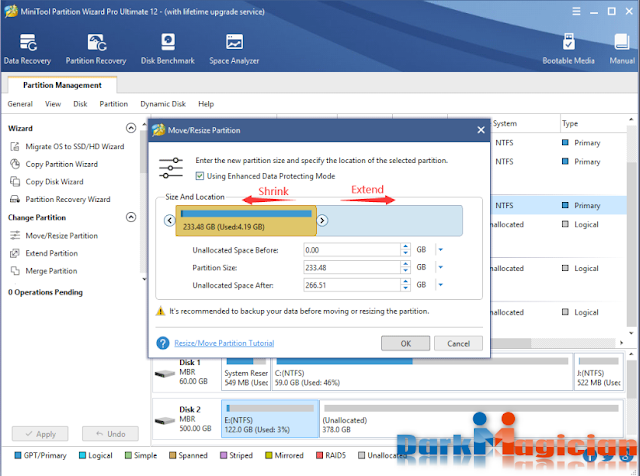Screen dimensions: 640x476
Task: Open the Partition menu
Action: click(113, 104)
